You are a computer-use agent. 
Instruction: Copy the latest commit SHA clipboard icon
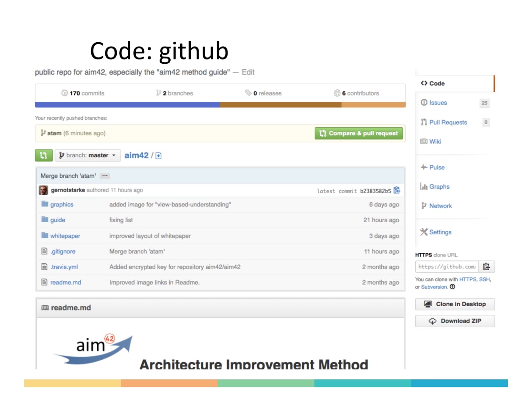(397, 190)
